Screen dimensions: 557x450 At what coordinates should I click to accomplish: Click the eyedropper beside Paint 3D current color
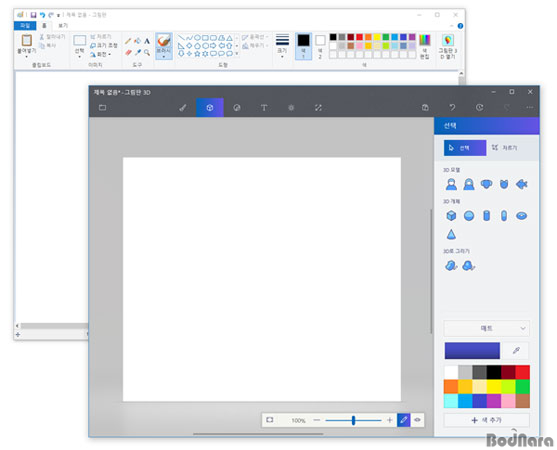pos(516,351)
